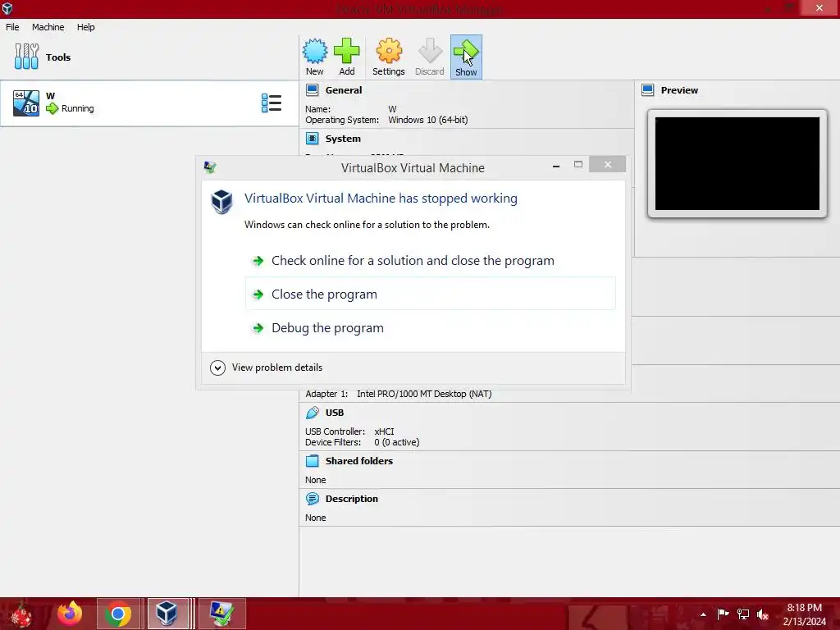
Task: Click the xHCI USB controller value
Action: coord(384,431)
